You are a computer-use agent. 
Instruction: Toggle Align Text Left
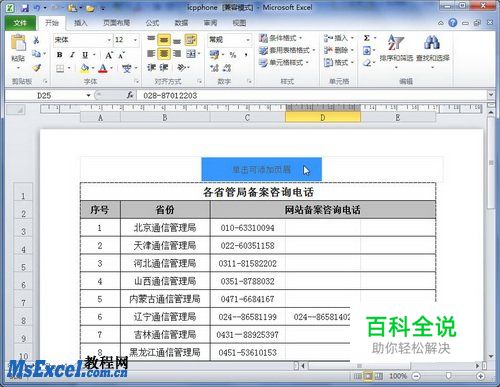[151, 54]
